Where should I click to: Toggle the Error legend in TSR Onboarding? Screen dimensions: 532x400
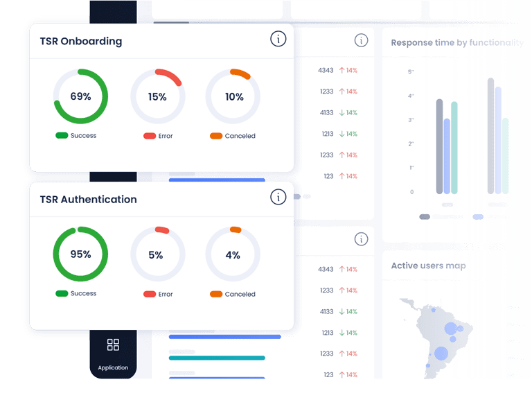[x=158, y=136]
